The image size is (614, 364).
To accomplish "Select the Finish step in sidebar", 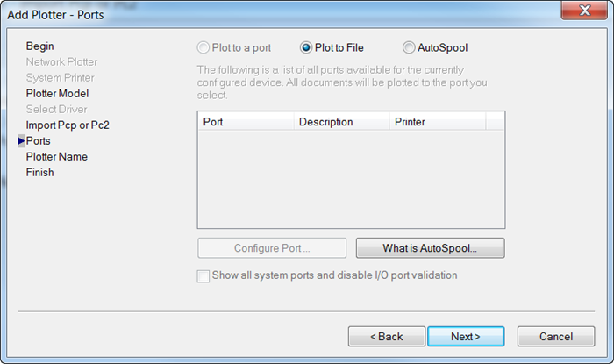I will (x=40, y=172).
